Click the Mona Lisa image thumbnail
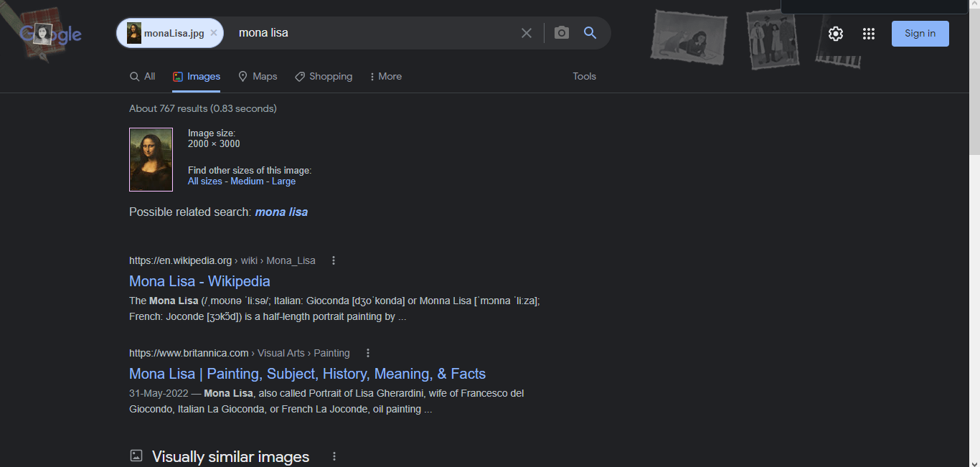 151,159
